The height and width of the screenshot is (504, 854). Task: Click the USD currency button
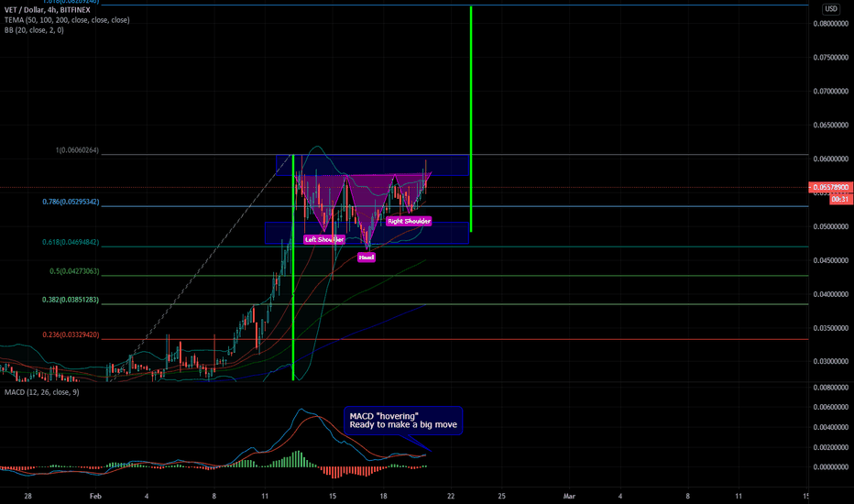pos(830,9)
